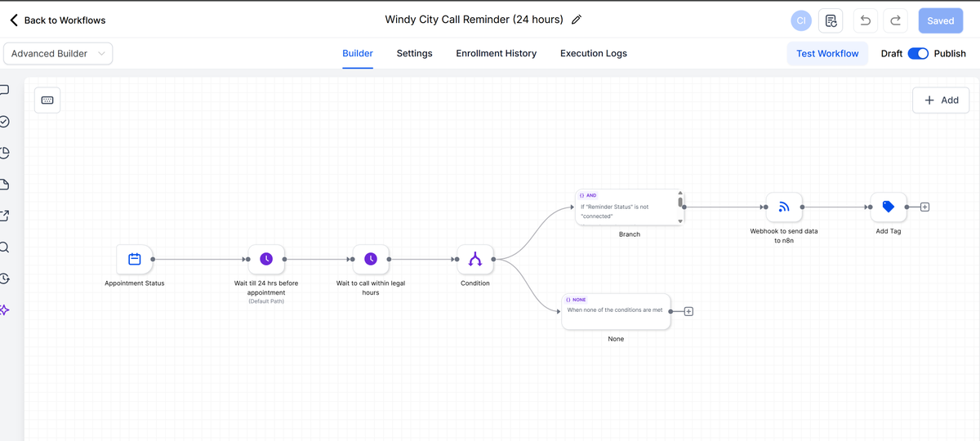This screenshot has height=441, width=980.
Task: Open the history clock sidebar icon
Action: [x=4, y=278]
